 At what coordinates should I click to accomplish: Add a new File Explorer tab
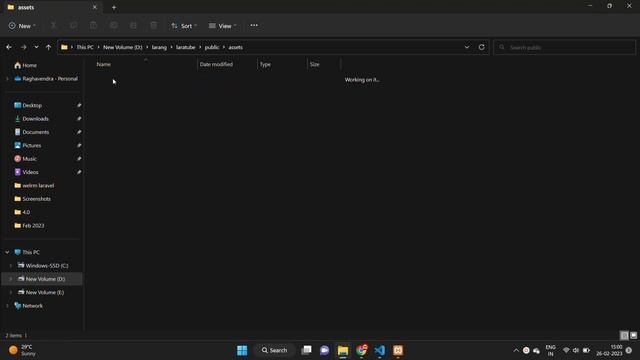click(114, 7)
